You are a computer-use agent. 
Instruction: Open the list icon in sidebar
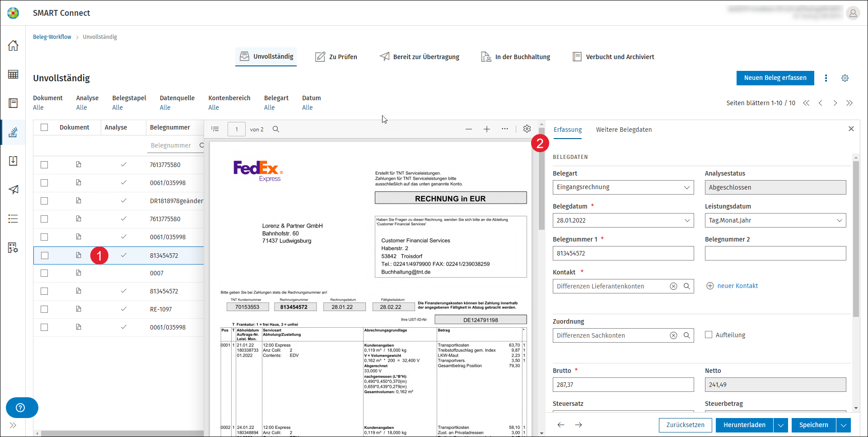click(x=13, y=219)
